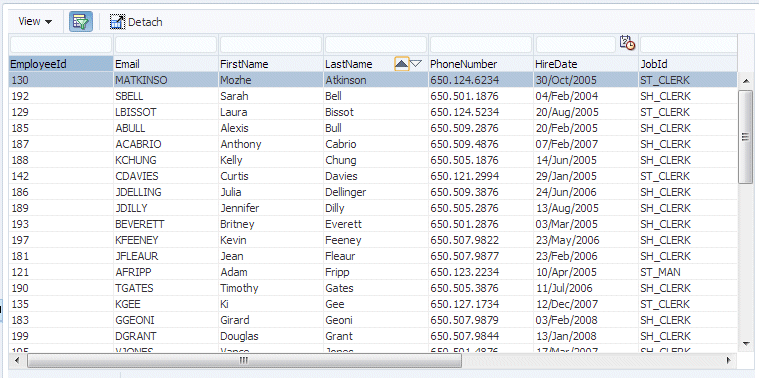Viewport: 759px width, 378px height.
Task: Click phone 650.507.9879 cell
Action: [481, 320]
